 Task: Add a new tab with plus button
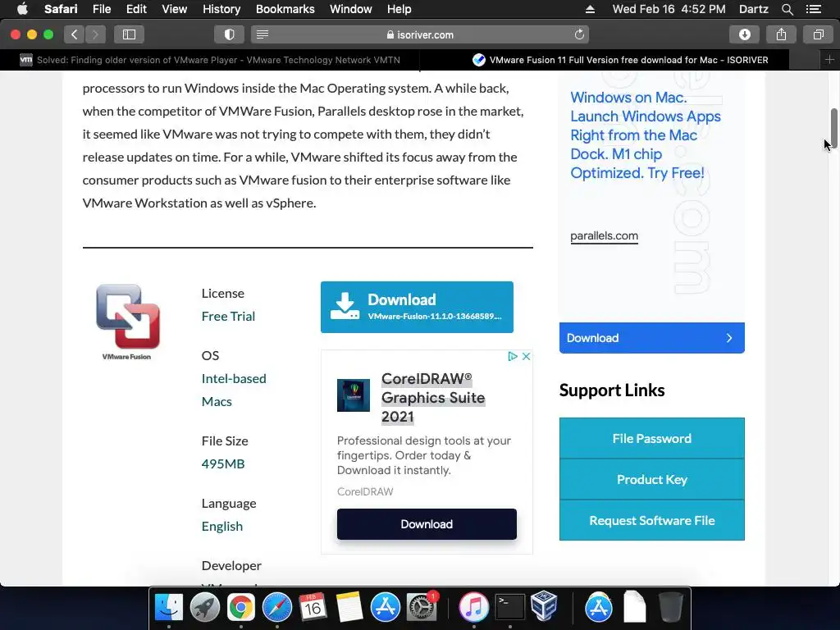click(829, 59)
